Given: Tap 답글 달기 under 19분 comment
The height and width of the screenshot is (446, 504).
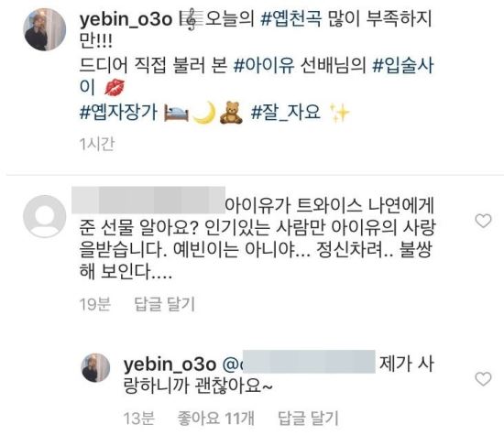Looking at the screenshot, I should 165,304.
